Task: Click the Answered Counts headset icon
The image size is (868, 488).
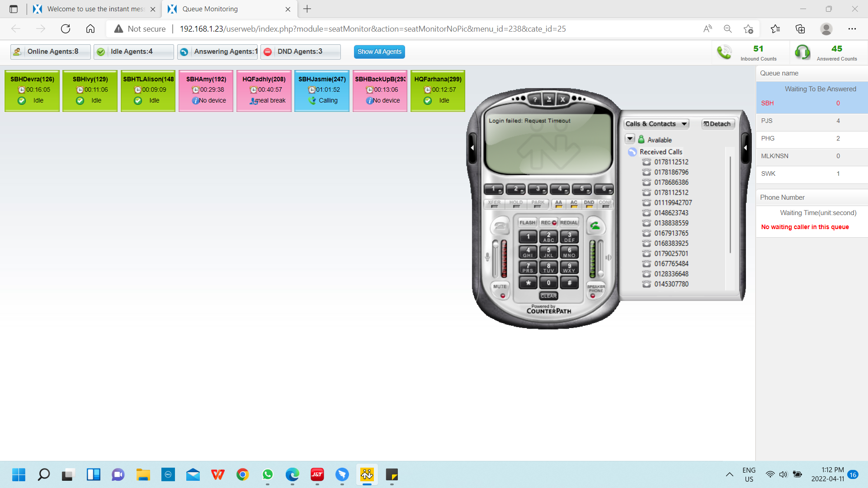Action: click(802, 52)
